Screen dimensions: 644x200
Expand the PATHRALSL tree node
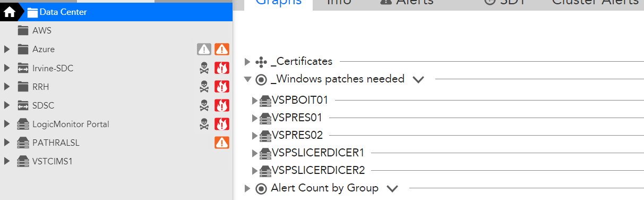[x=7, y=143]
